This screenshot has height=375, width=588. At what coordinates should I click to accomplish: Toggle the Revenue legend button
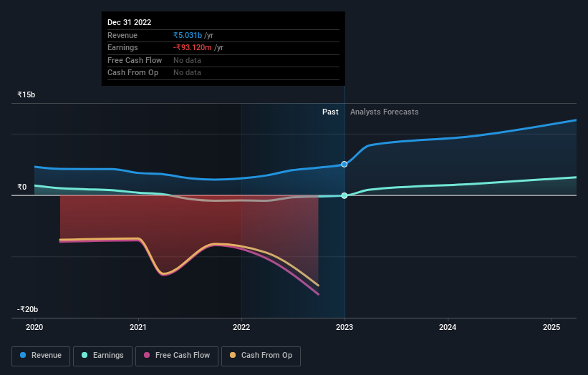(x=41, y=356)
